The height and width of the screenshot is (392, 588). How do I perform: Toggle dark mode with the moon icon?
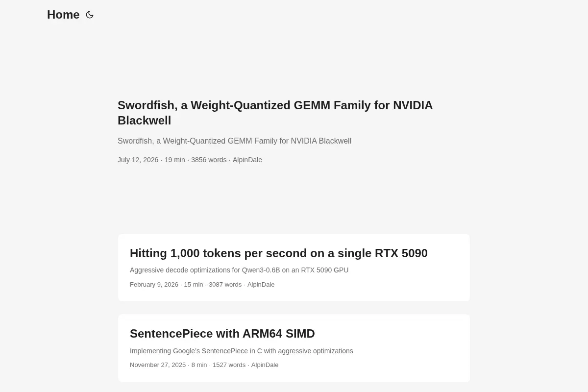(90, 15)
